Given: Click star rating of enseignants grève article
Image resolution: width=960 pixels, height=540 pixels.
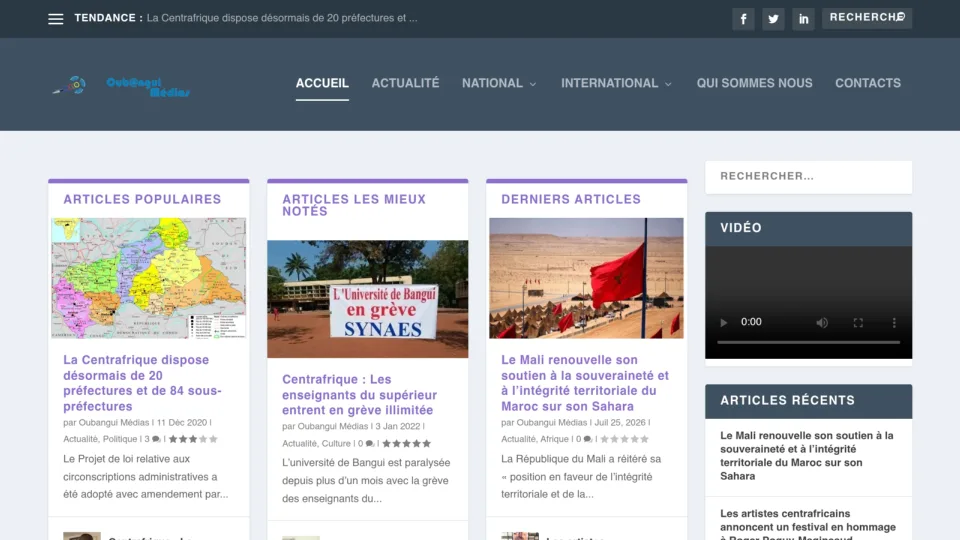Looking at the screenshot, I should pyautogui.click(x=407, y=443).
